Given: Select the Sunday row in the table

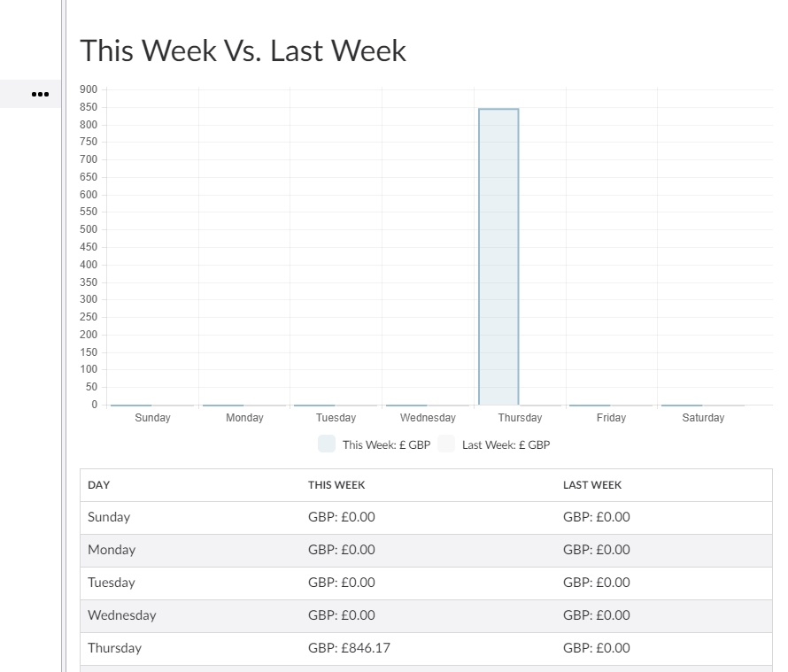Looking at the screenshot, I should (x=426, y=517).
